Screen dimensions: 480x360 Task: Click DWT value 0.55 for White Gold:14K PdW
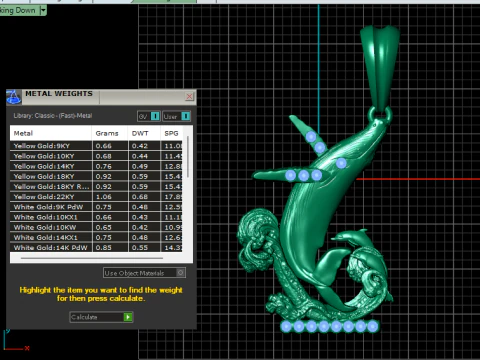140,248
